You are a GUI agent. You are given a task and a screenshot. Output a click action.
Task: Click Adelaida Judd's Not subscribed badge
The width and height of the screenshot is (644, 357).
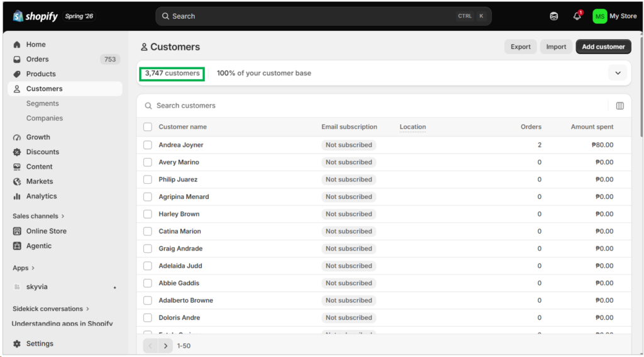coord(348,266)
